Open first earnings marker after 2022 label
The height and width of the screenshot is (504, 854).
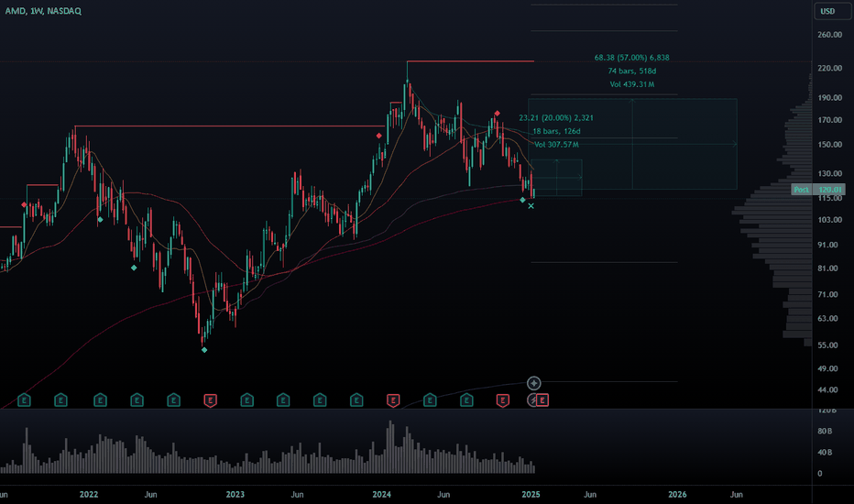(x=100, y=400)
